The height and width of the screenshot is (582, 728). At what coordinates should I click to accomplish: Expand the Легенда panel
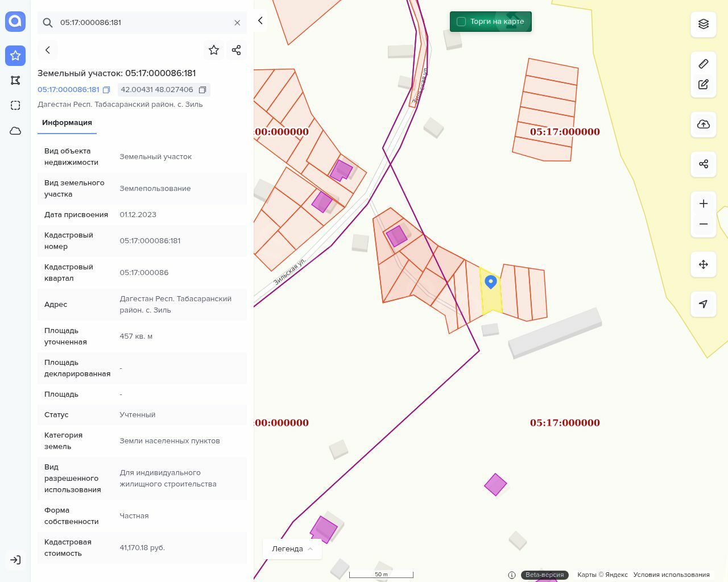tap(292, 549)
